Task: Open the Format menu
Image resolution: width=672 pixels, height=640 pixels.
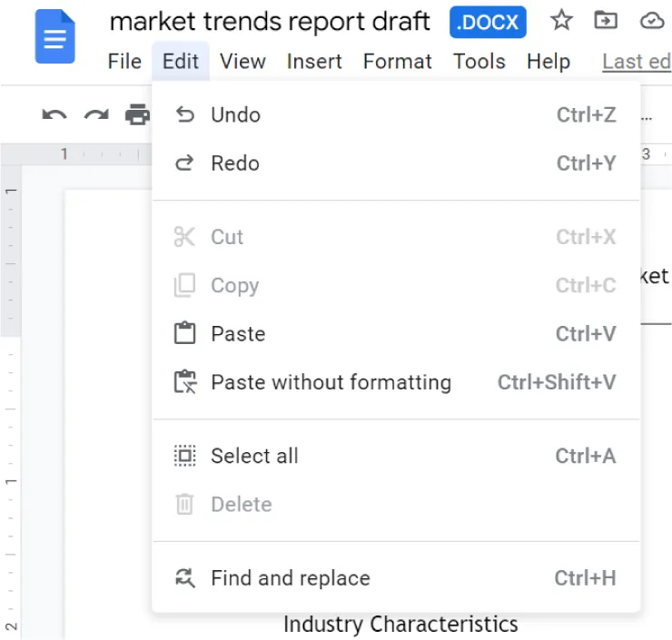Action: click(x=397, y=62)
